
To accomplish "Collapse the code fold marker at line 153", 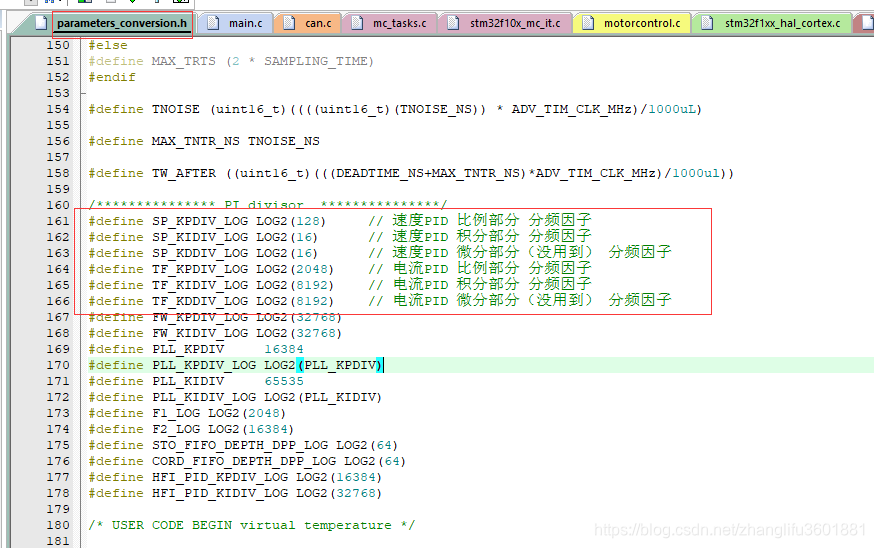I will coord(84,93).
